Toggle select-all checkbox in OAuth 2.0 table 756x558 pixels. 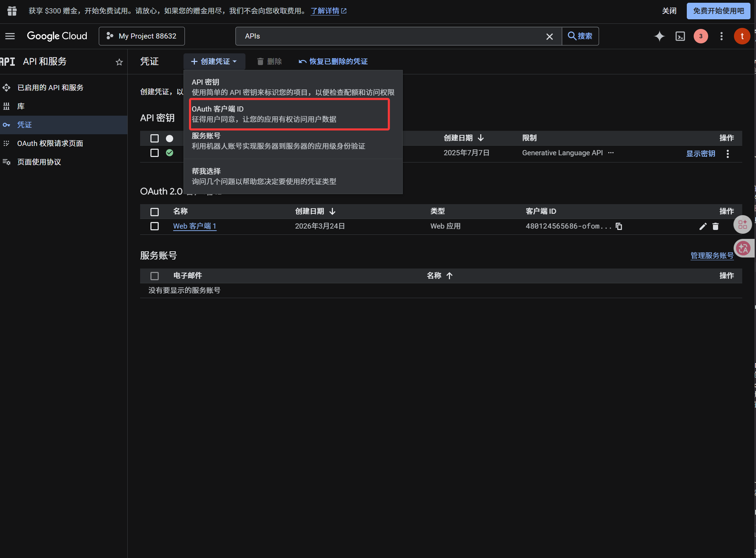point(155,212)
